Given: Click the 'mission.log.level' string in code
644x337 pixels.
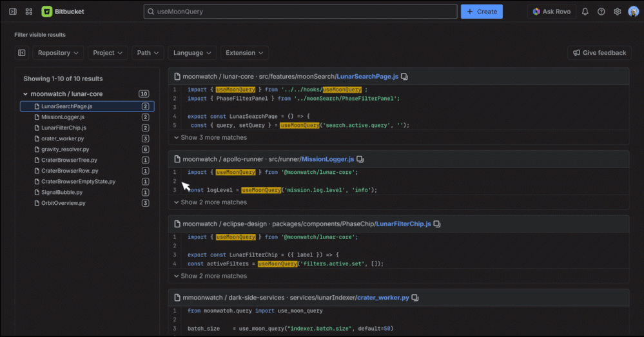Looking at the screenshot, I should click(x=316, y=190).
